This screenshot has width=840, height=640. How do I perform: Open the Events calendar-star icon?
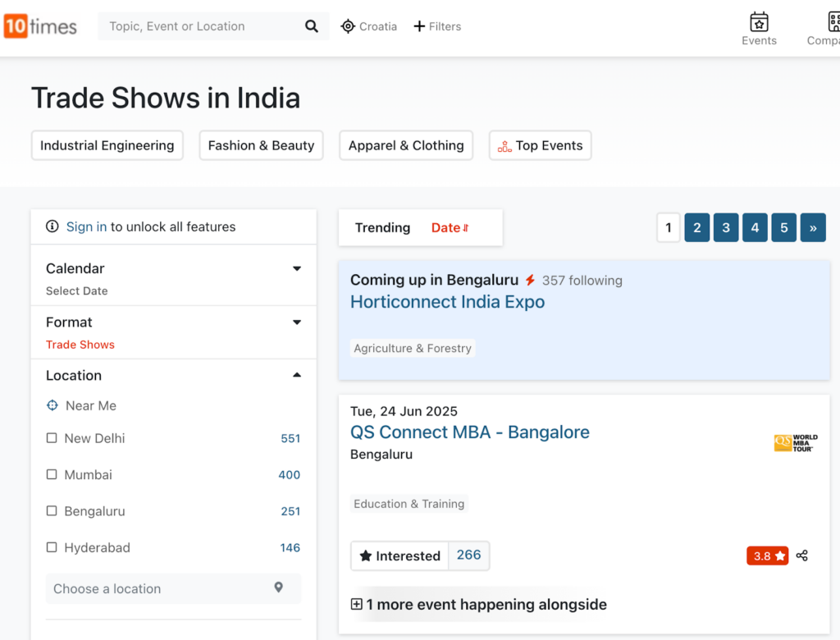pyautogui.click(x=759, y=22)
